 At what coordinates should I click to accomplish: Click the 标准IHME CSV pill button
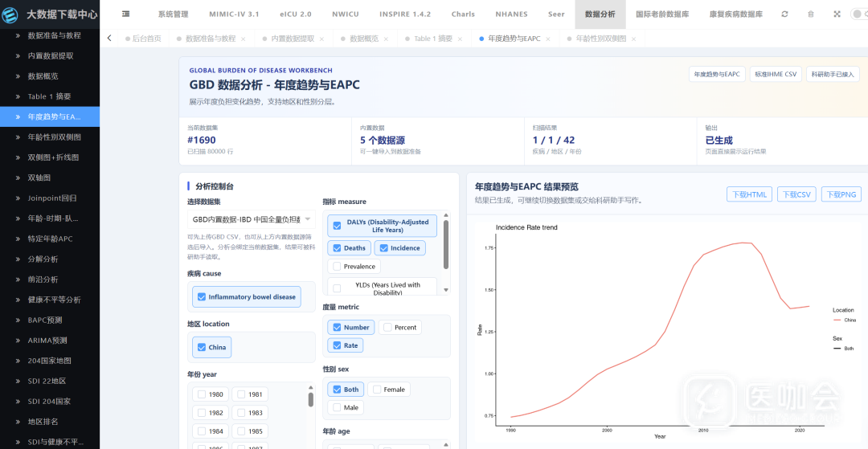[x=776, y=74]
